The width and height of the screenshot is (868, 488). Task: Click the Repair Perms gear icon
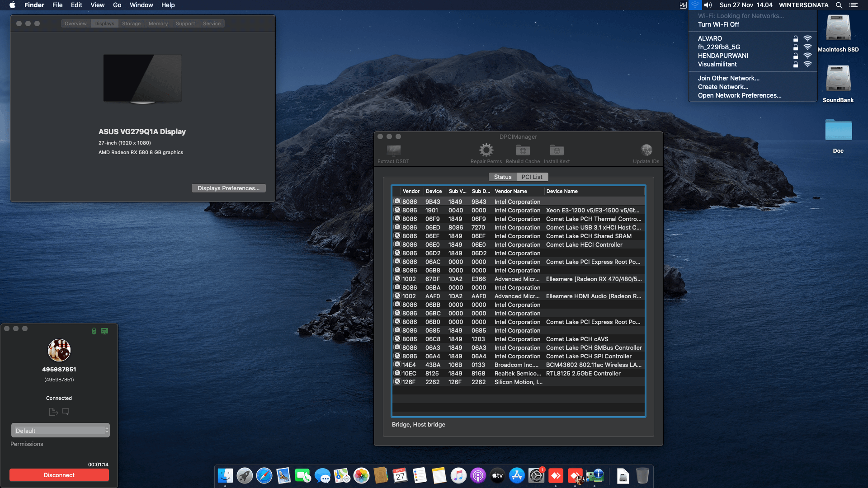click(486, 150)
